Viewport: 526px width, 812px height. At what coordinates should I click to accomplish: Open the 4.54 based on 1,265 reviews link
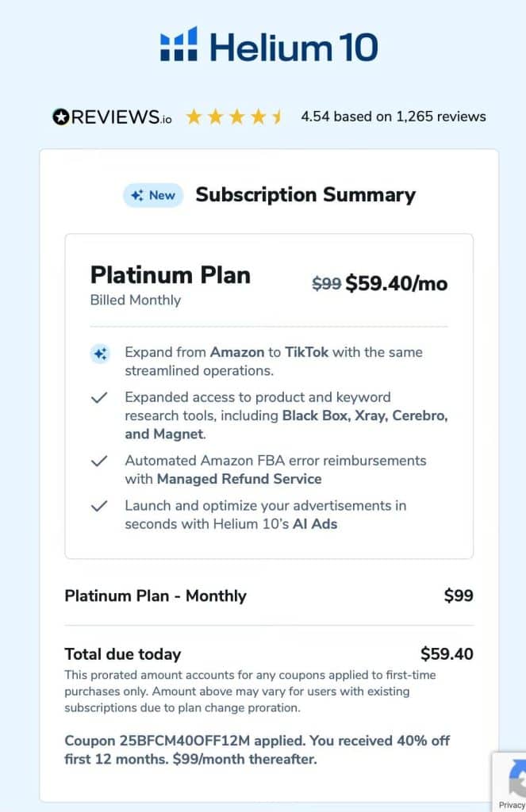pos(393,116)
